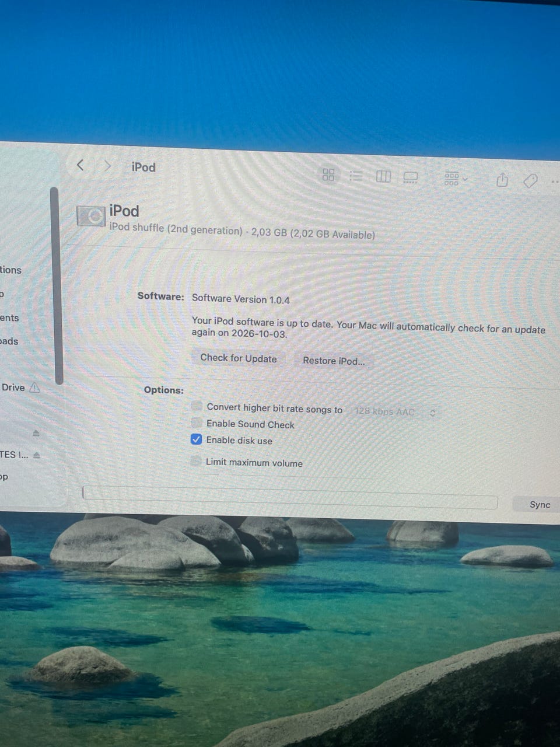Click the Share icon in the toolbar
Viewport: 560px width, 747px height.
coord(502,180)
